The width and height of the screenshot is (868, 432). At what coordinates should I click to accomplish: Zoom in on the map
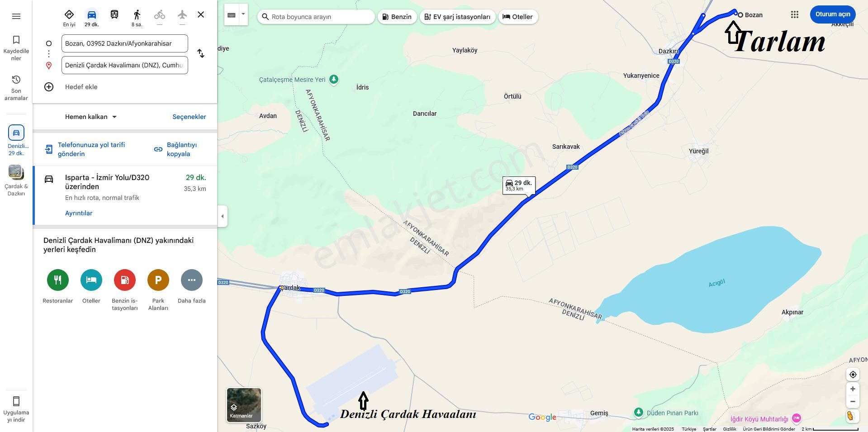pos(853,389)
